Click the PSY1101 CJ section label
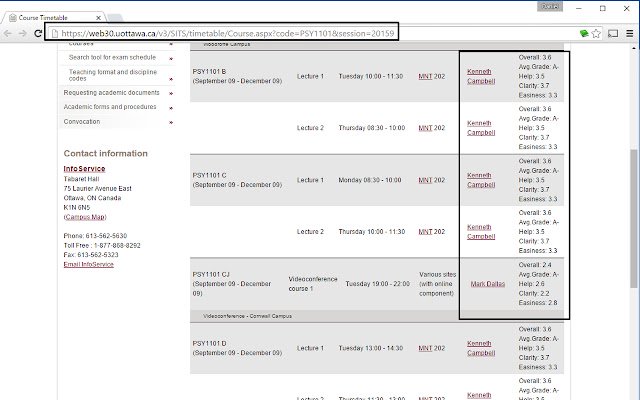This screenshot has width=640, height=400. click(x=211, y=274)
